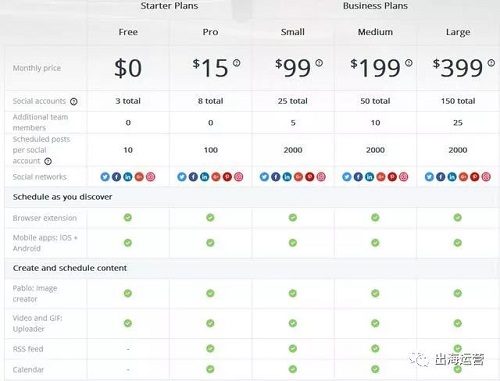The height and width of the screenshot is (381, 500).
Task: Click the Calendar row label
Action: click(28, 370)
